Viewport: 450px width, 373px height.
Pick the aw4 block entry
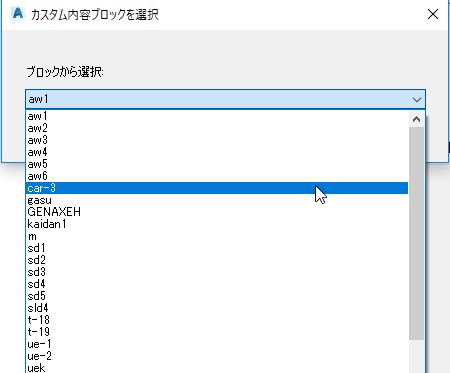[x=217, y=152]
